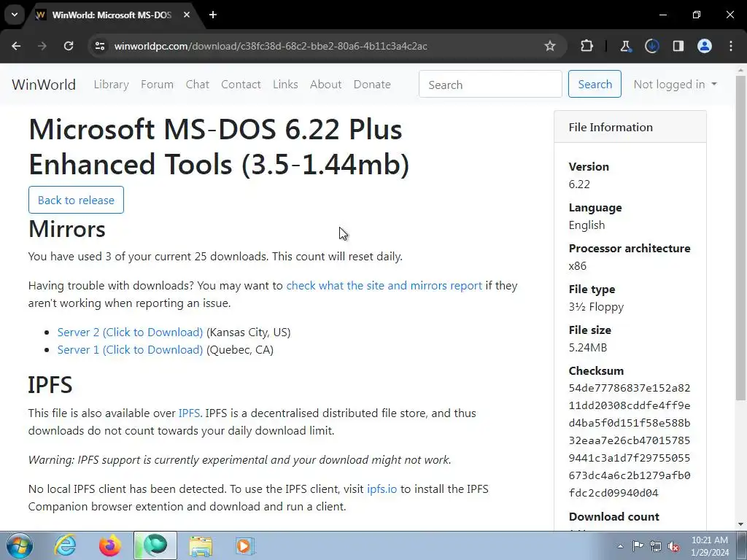Download from Server 1 Quebec
The height and width of the screenshot is (560, 747).
pos(130,350)
